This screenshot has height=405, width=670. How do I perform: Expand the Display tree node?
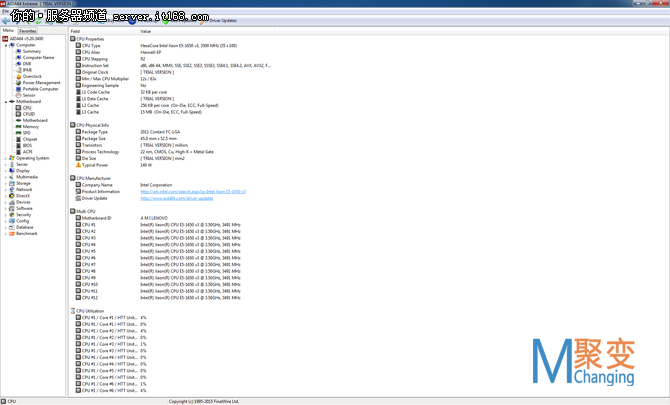pos(6,171)
